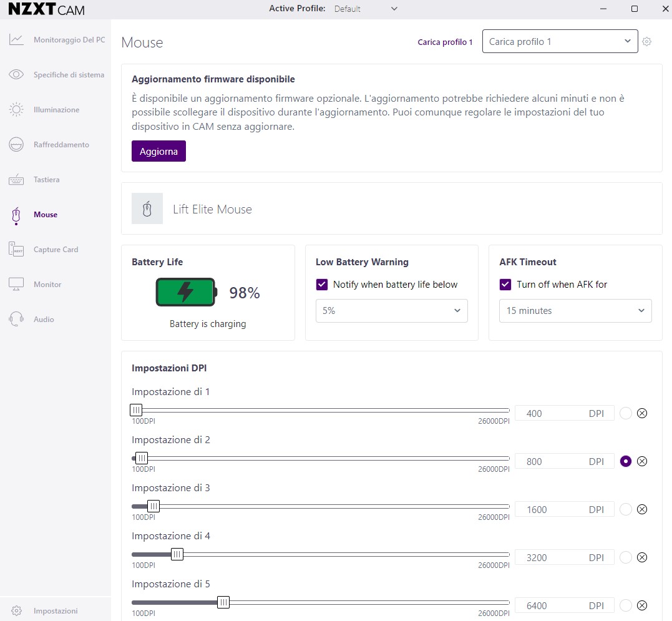Select the radio button for 1600 DPI
Image resolution: width=672 pixels, height=621 pixels.
(626, 509)
